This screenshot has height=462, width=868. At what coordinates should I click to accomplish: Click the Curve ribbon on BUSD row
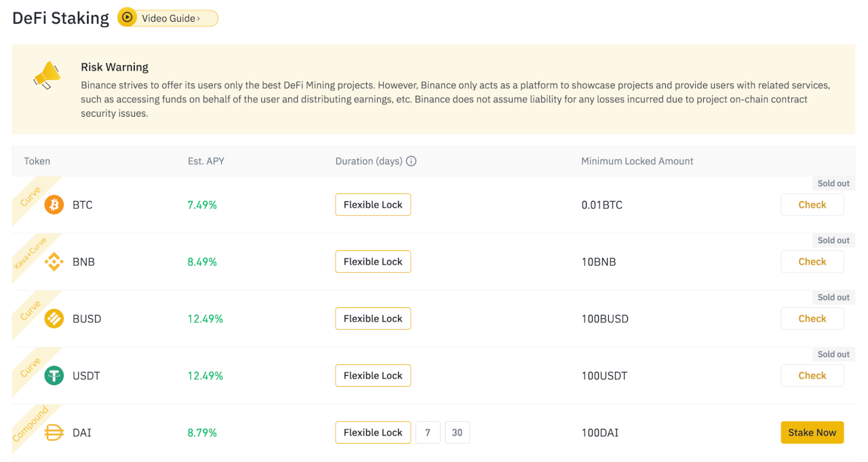pos(31,311)
